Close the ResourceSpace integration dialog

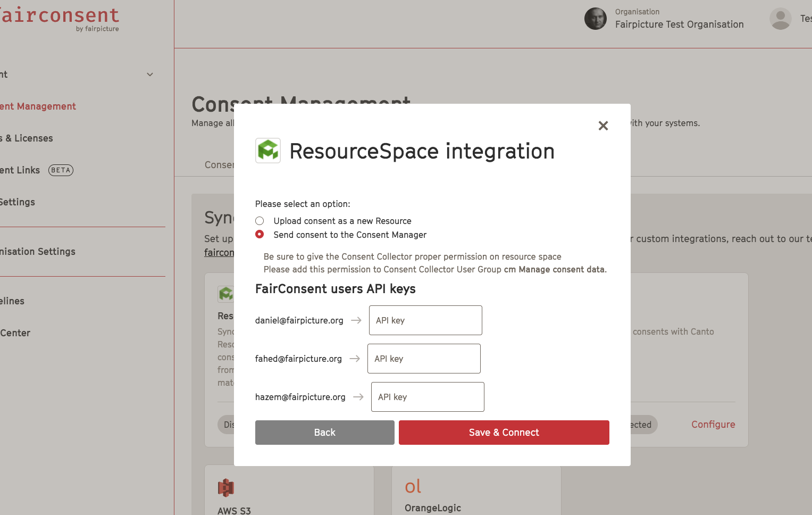tap(603, 126)
